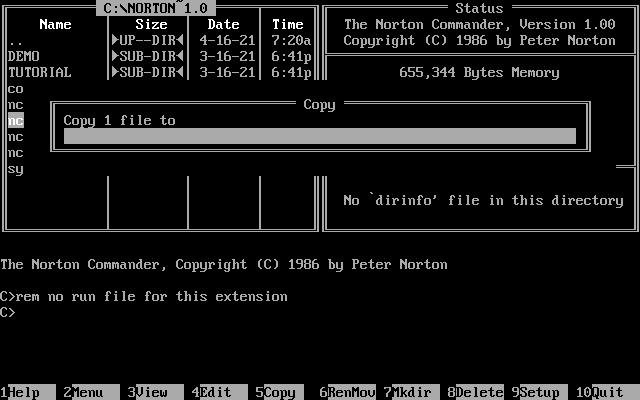Click the SUB-DIR cell of the DEMO row
640x400 pixels.
147,56
